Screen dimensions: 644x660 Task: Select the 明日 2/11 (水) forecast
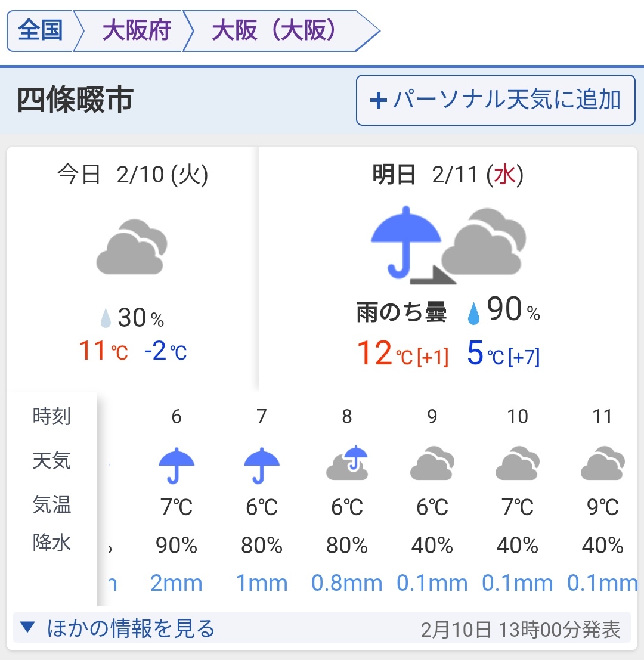[448, 175]
